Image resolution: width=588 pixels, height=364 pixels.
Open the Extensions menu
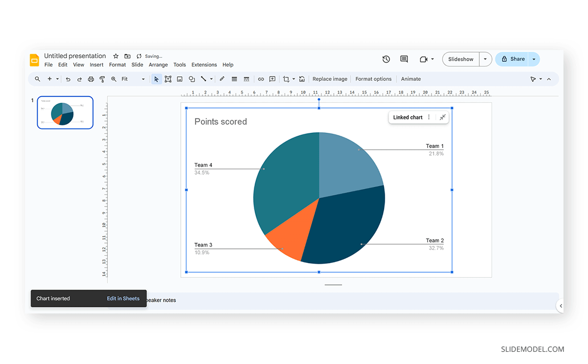point(204,64)
